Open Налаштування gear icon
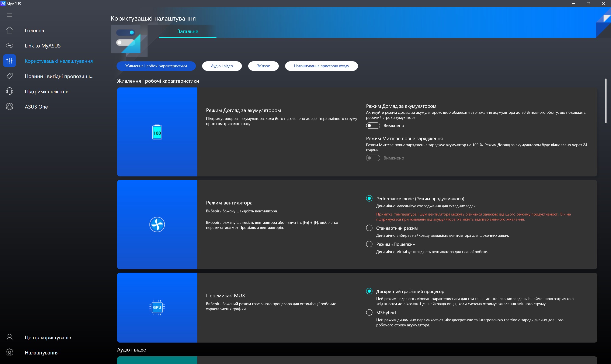Image resolution: width=611 pixels, height=364 pixels. pos(10,353)
